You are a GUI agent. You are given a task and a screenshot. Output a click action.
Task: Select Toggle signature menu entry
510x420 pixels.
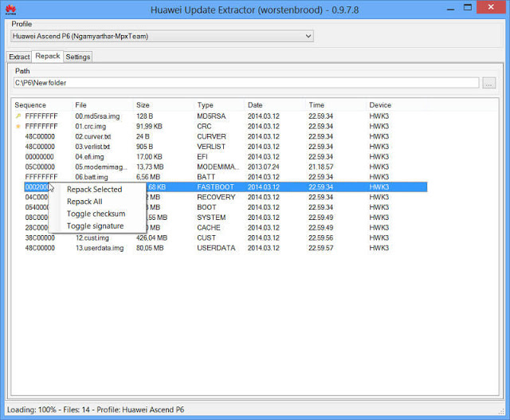click(x=96, y=226)
